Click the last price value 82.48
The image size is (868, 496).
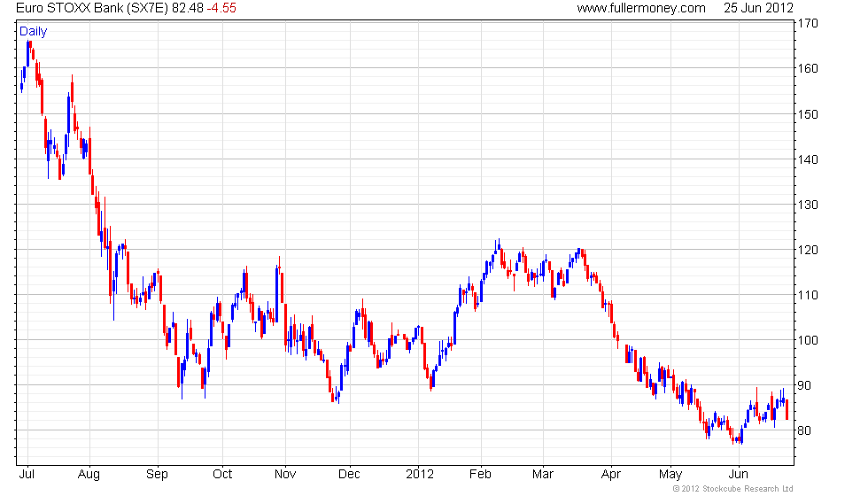click(x=188, y=8)
